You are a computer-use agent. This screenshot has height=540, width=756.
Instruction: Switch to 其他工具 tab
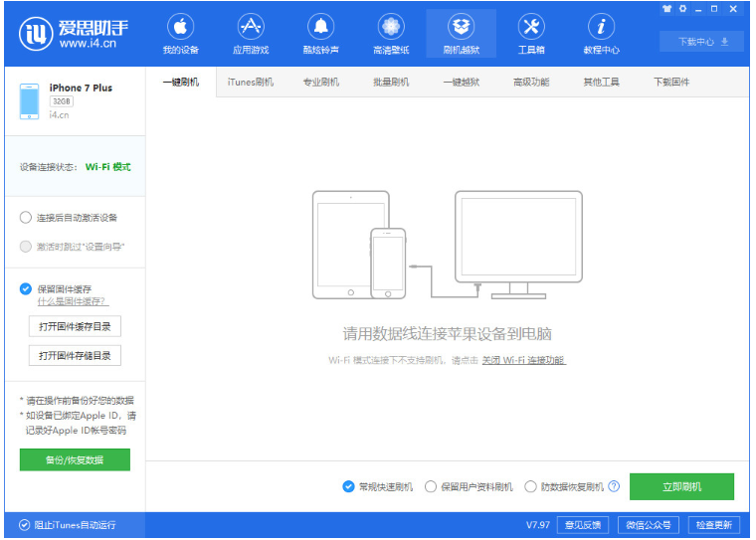tap(601, 82)
